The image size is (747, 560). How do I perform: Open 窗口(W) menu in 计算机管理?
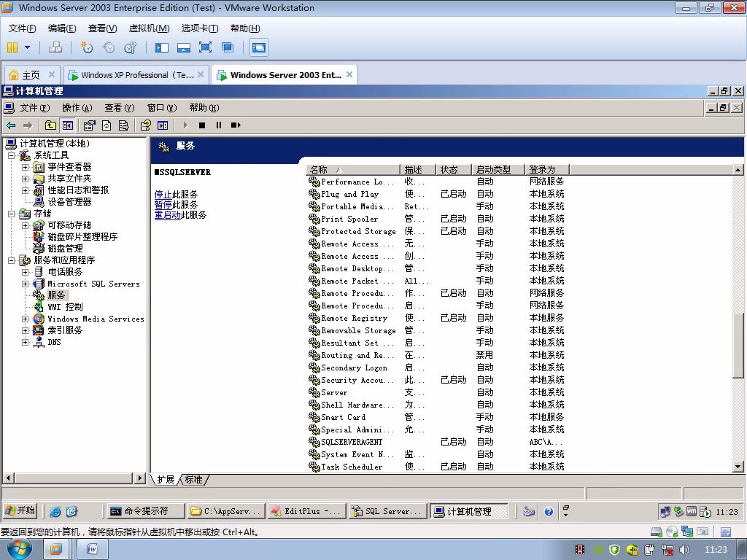(162, 108)
